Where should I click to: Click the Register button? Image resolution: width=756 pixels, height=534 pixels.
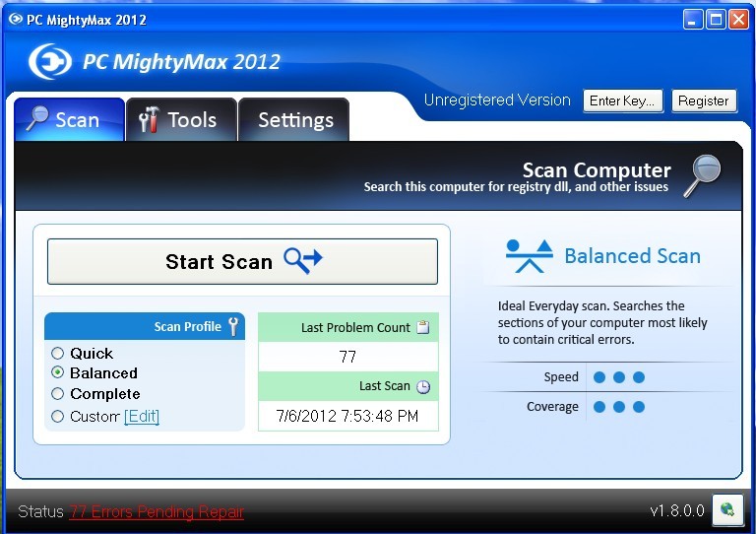click(x=704, y=100)
